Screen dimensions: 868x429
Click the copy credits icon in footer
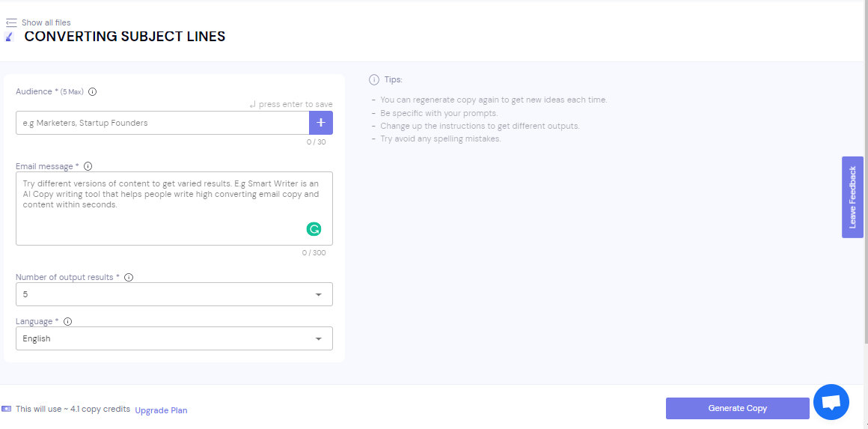[x=7, y=409]
